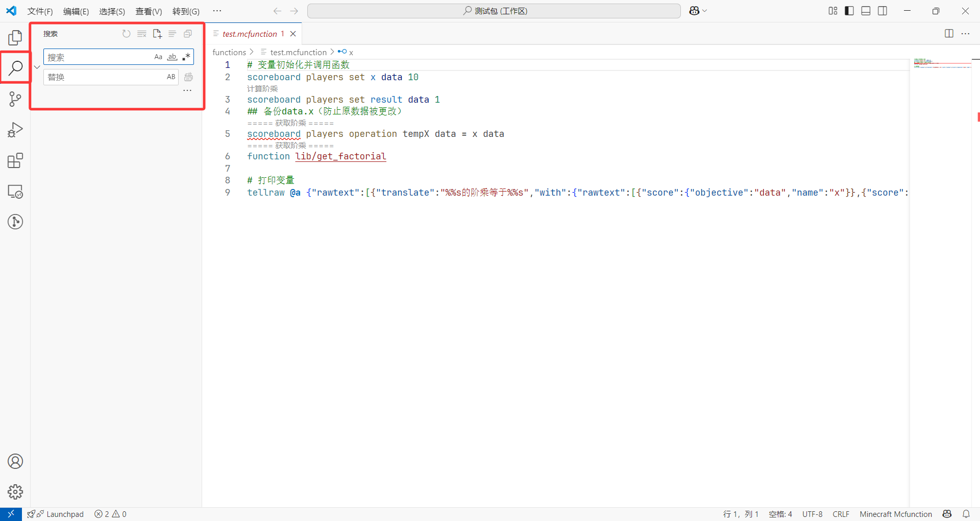The width and height of the screenshot is (980, 521).
Task: Open the Accounts menu icon
Action: pos(15,461)
